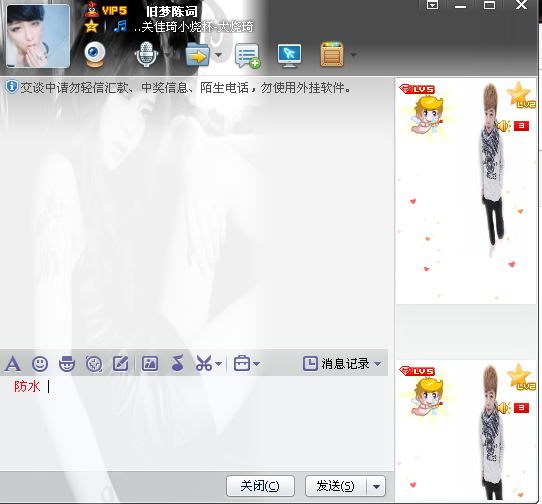Send a window shake nudge
The image size is (542, 504).
94,364
